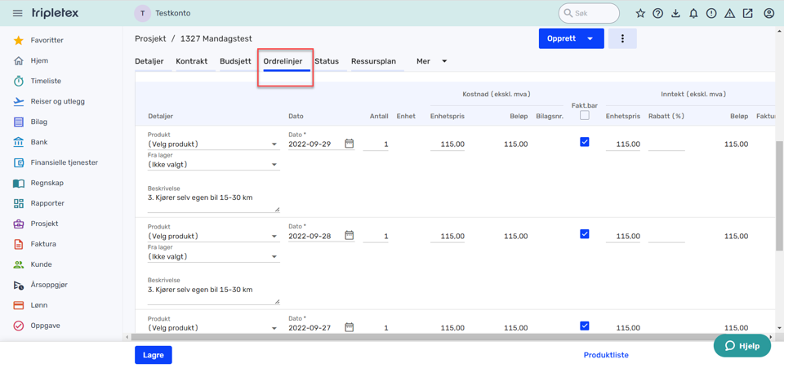Open the hamburger menu icon

point(18,13)
